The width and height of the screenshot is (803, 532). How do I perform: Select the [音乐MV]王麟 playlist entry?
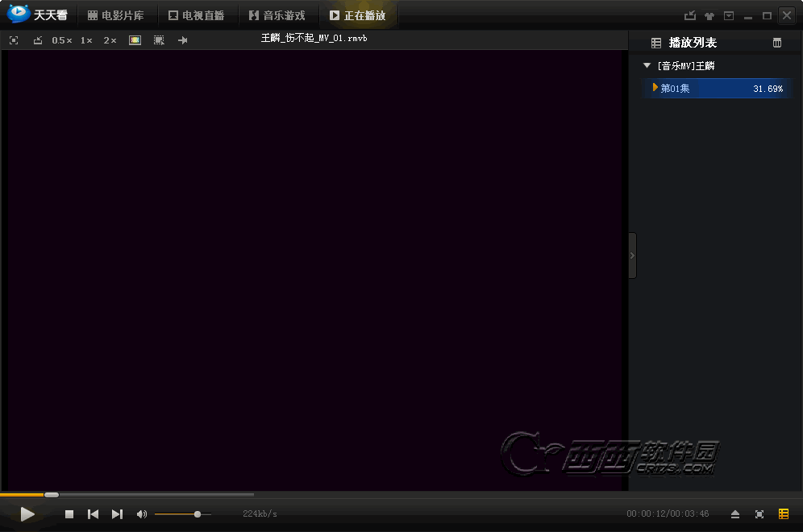tap(686, 66)
